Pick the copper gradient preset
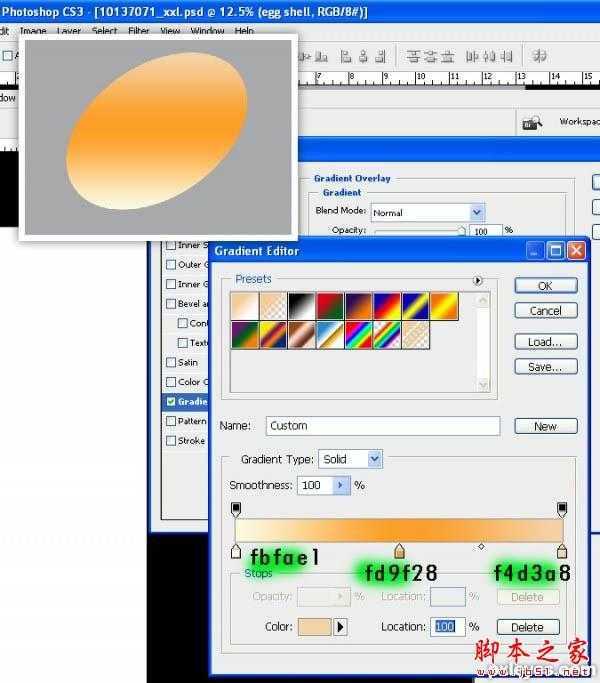The height and width of the screenshot is (683, 600). [x=301, y=334]
